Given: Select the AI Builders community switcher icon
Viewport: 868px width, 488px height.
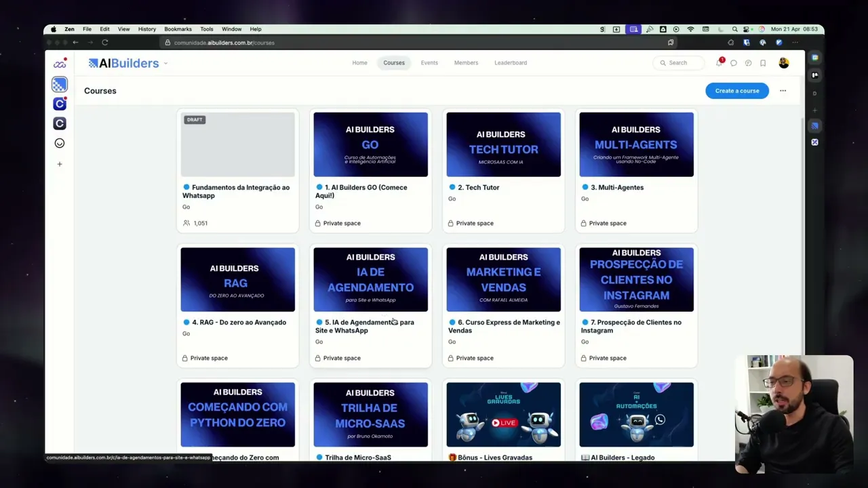Looking at the screenshot, I should coord(60,84).
